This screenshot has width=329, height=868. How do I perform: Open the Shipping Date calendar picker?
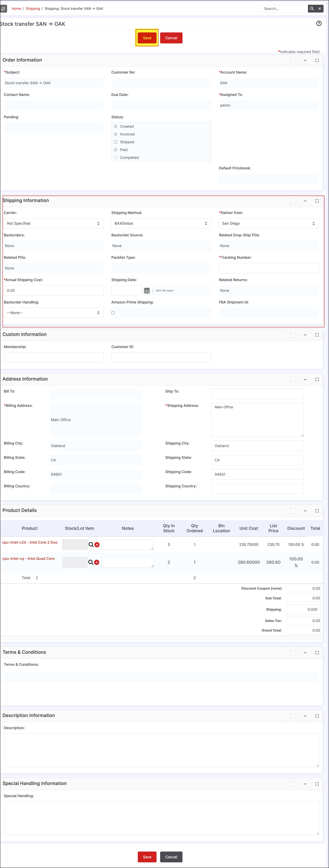[147, 290]
